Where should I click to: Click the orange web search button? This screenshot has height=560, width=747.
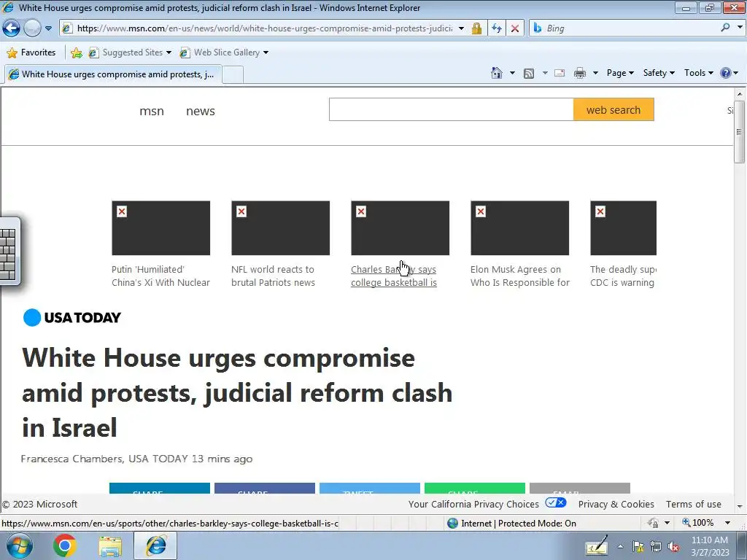[614, 109]
